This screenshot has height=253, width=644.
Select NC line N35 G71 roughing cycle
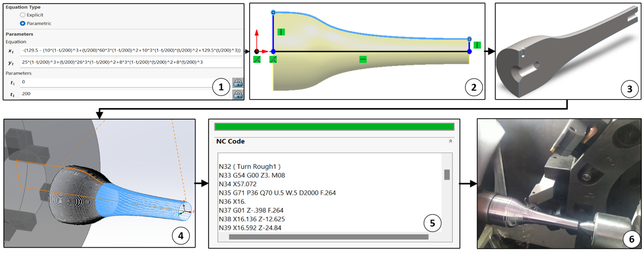(x=277, y=193)
